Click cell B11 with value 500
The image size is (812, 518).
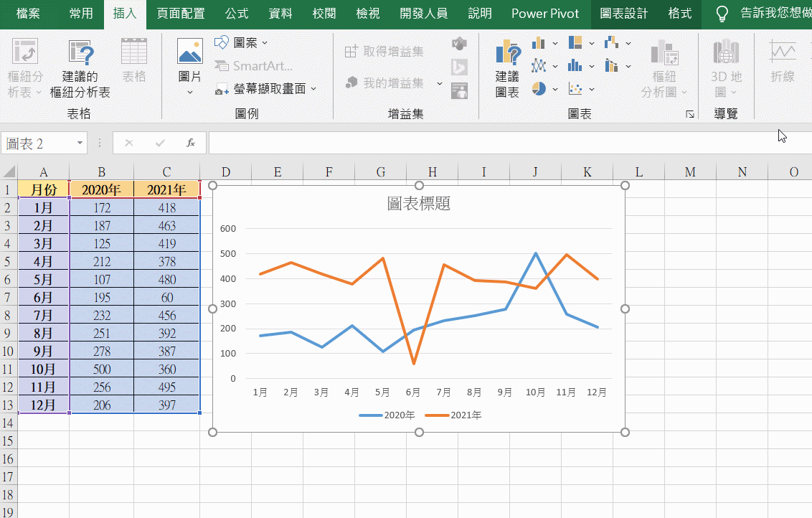click(x=102, y=369)
